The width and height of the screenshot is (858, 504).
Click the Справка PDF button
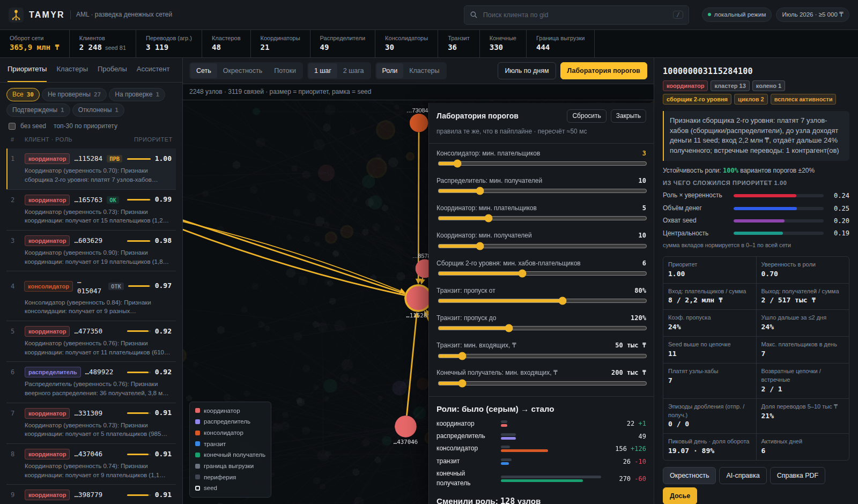797,476
